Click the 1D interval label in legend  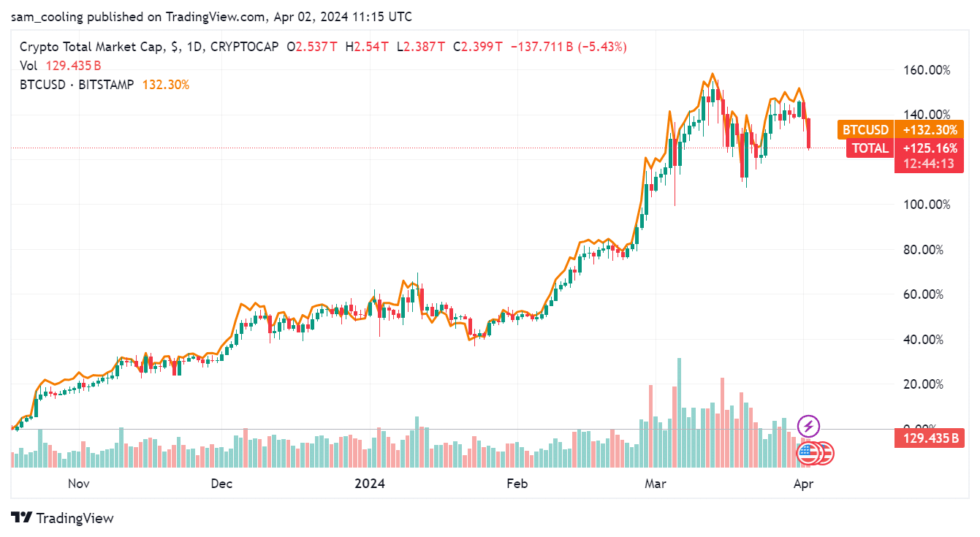pos(194,47)
